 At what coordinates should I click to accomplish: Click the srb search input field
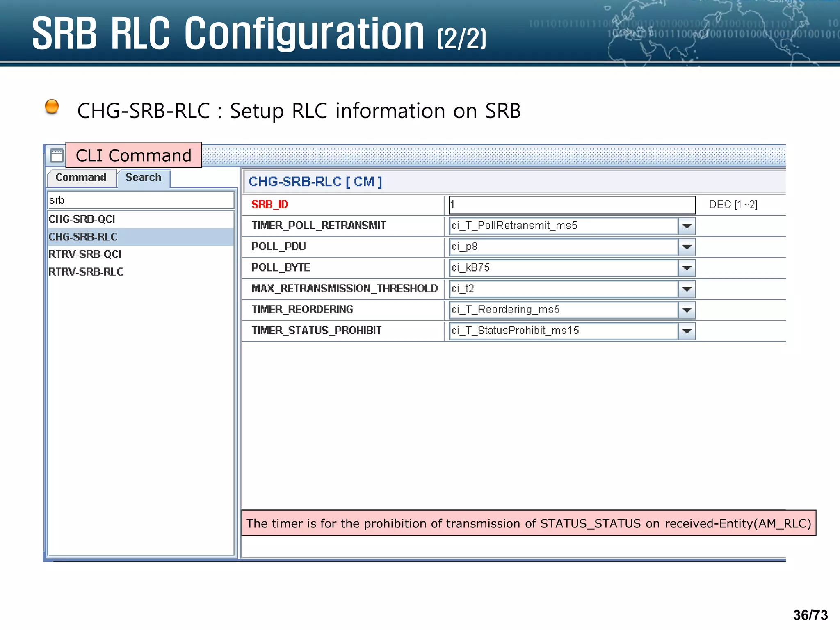(x=140, y=201)
